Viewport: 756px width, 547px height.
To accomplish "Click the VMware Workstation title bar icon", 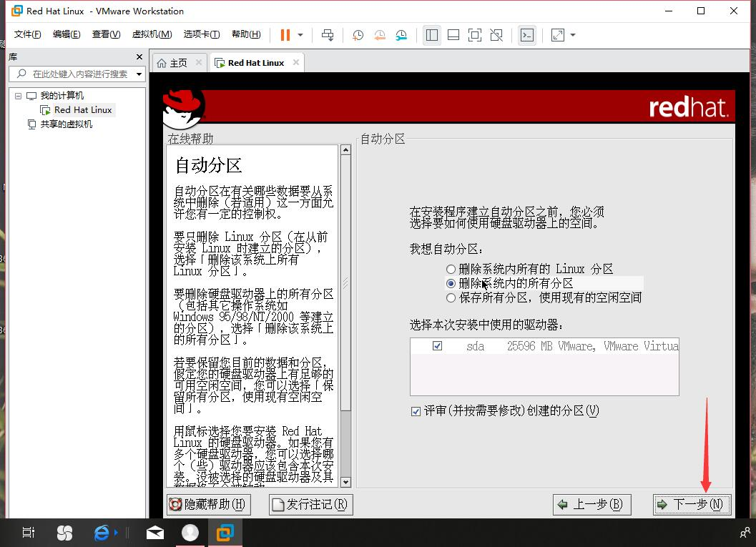I will tap(17, 11).
